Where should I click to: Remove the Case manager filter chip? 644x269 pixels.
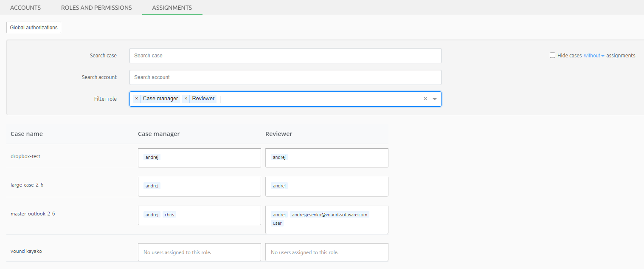click(x=136, y=98)
